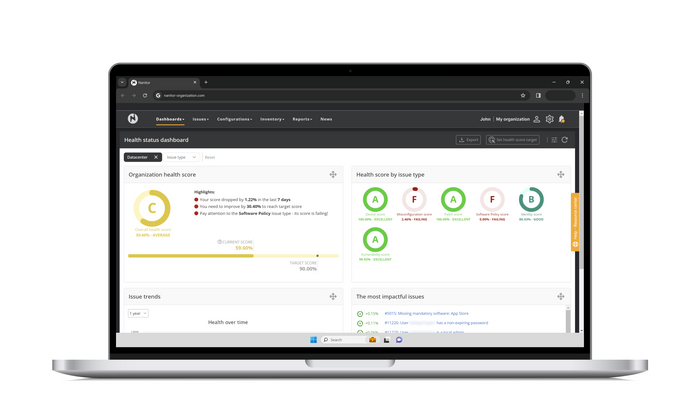This screenshot has width=700, height=420.
Task: Open issue #5015 Missing mandatory software link
Action: 426,313
